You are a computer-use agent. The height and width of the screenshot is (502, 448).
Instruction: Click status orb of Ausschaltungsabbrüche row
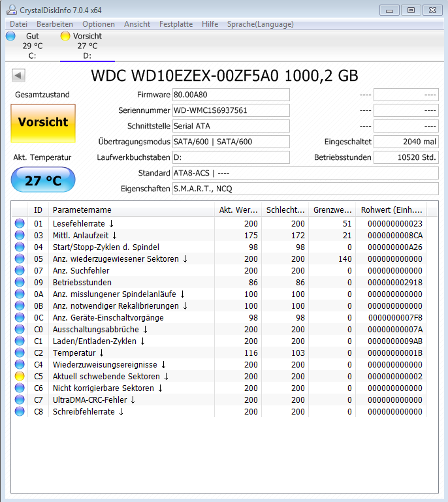click(20, 329)
